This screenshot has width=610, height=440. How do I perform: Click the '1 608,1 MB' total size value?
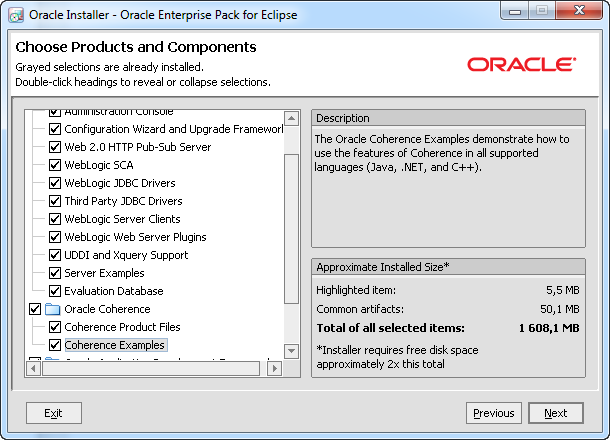(x=549, y=328)
